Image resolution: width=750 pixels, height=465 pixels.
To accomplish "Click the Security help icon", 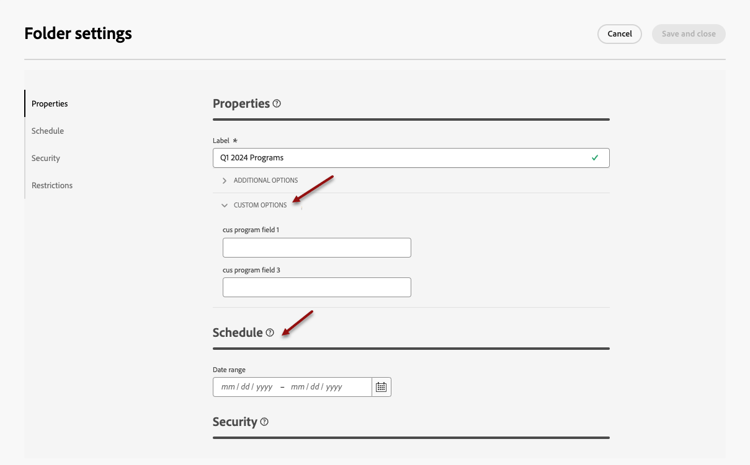I will [x=264, y=422].
